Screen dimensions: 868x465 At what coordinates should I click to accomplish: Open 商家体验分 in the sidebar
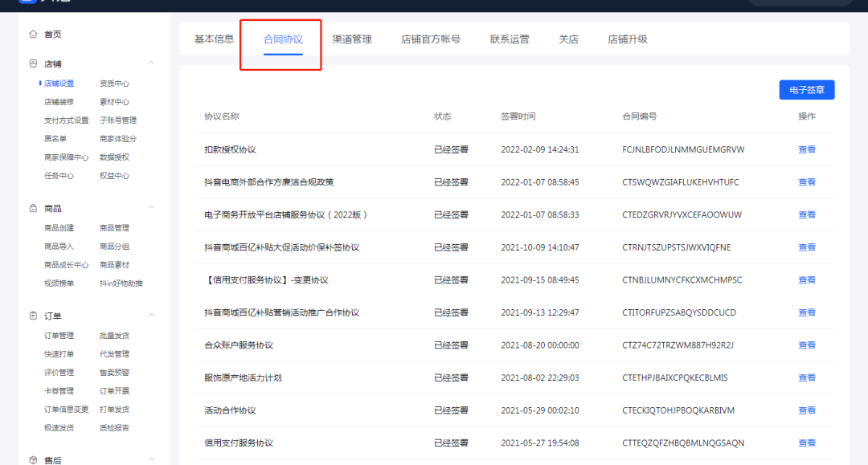(x=118, y=139)
